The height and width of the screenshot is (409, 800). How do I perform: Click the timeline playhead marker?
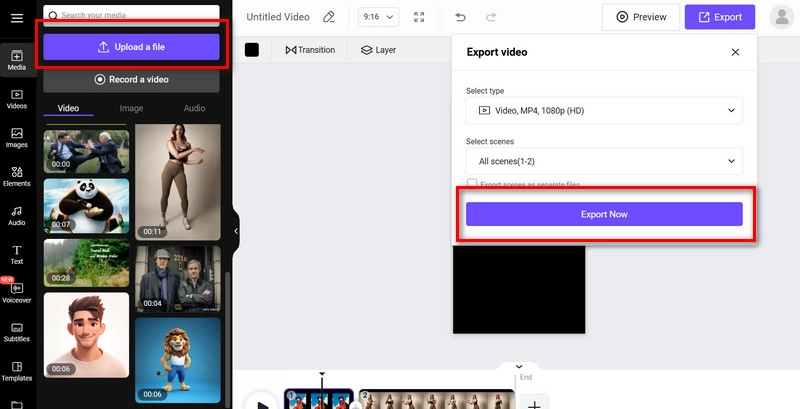click(x=322, y=374)
